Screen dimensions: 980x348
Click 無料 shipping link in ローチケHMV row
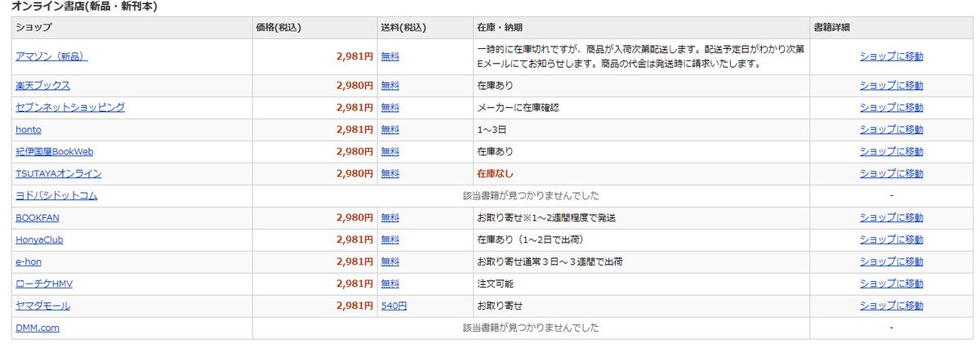[x=390, y=283]
